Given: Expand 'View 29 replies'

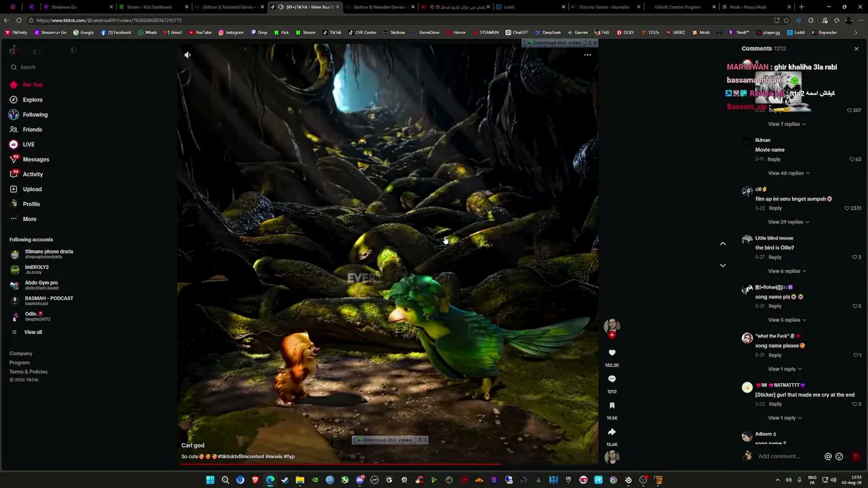Looking at the screenshot, I should coord(789,222).
